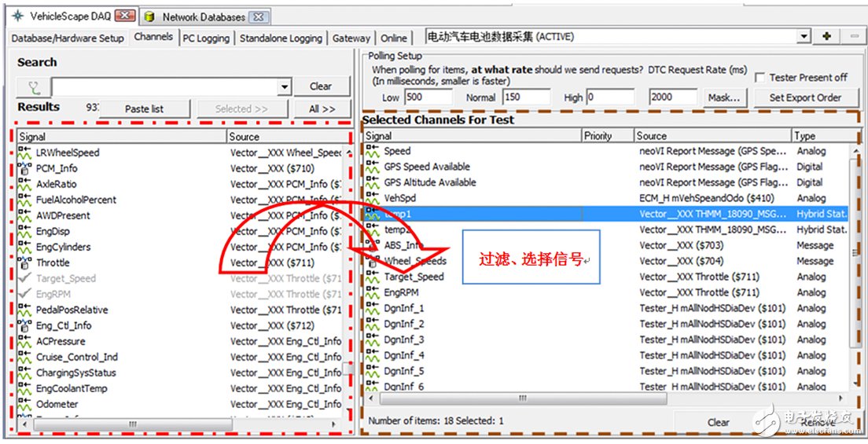Screen dimensions: 868x444
Task: Click the plus button to add a setup
Action: coord(826,36)
